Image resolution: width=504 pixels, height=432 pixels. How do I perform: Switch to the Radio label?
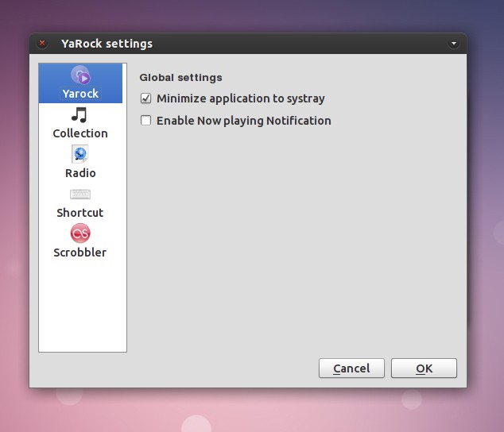[80, 173]
